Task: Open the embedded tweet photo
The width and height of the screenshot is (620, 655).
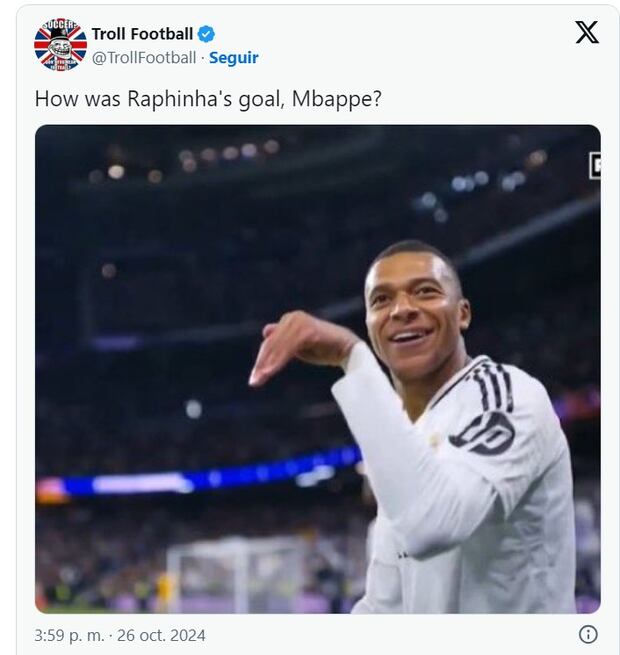Action: [317, 368]
